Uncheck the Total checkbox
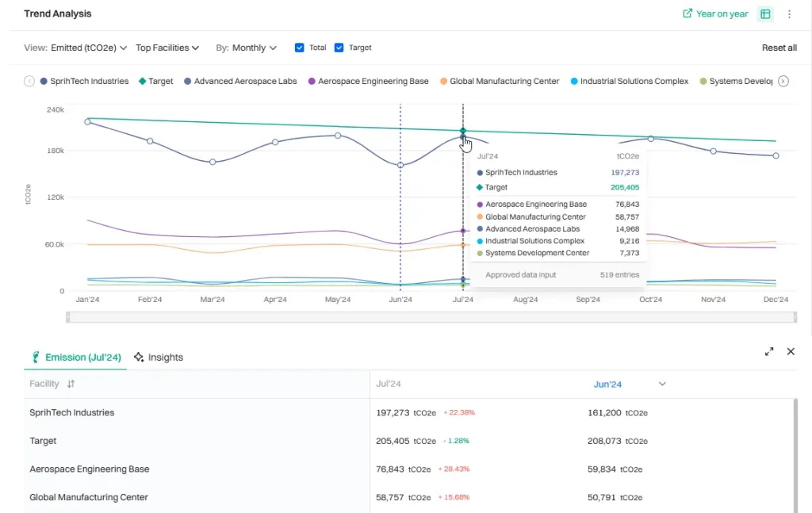Image resolution: width=812 pixels, height=513 pixels. (300, 48)
